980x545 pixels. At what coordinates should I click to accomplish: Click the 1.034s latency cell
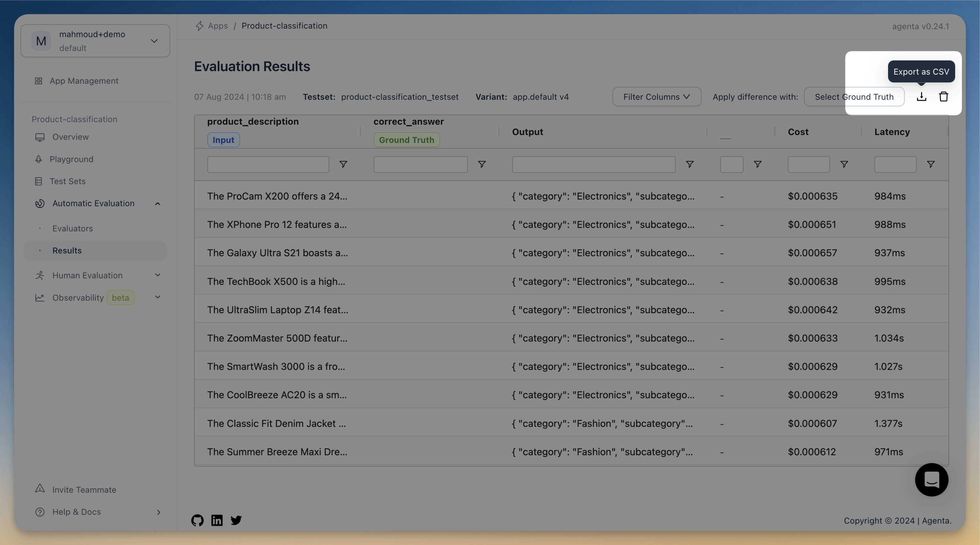889,338
